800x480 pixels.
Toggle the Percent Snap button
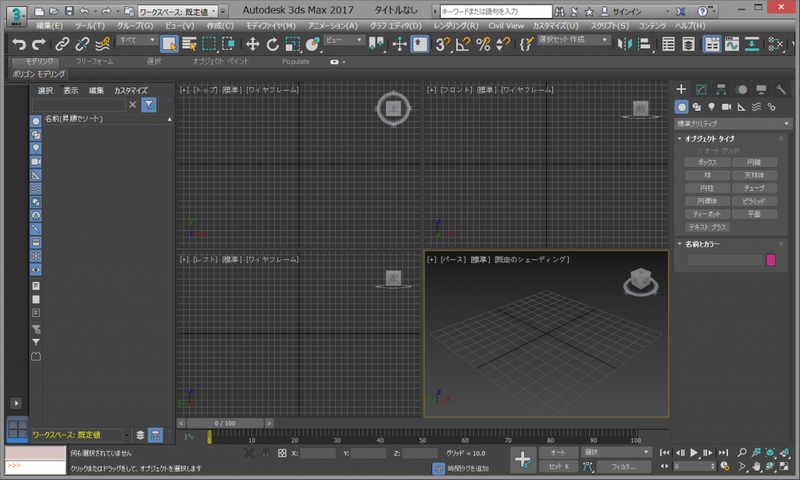tap(483, 44)
